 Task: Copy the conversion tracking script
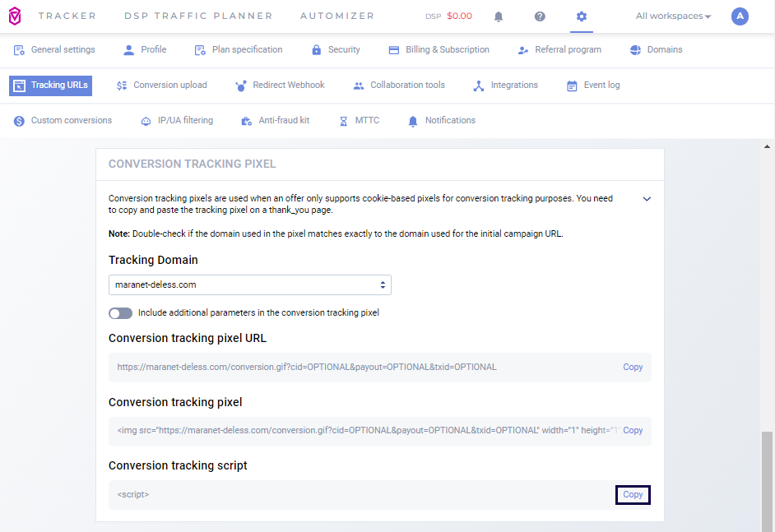tap(633, 495)
